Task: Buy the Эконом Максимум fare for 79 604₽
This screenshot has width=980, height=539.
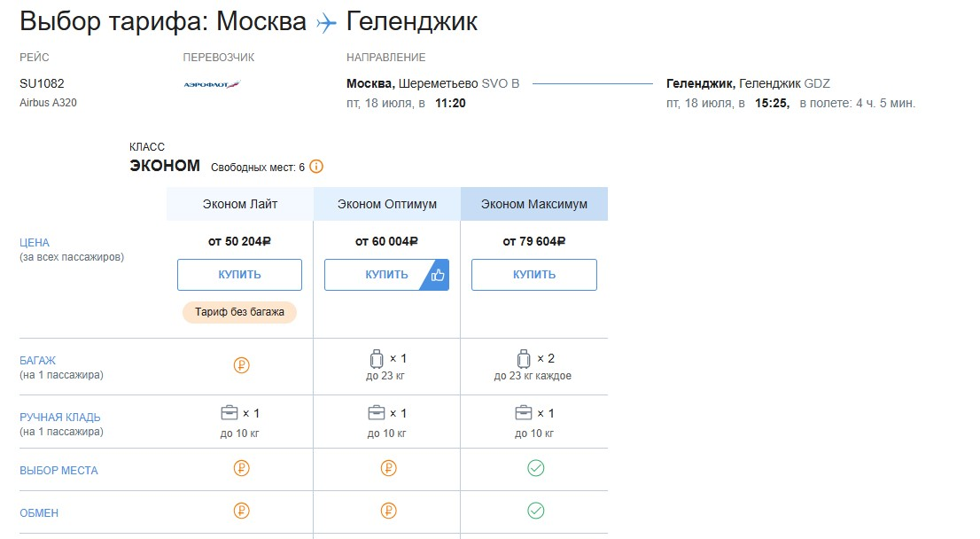Action: pyautogui.click(x=534, y=275)
